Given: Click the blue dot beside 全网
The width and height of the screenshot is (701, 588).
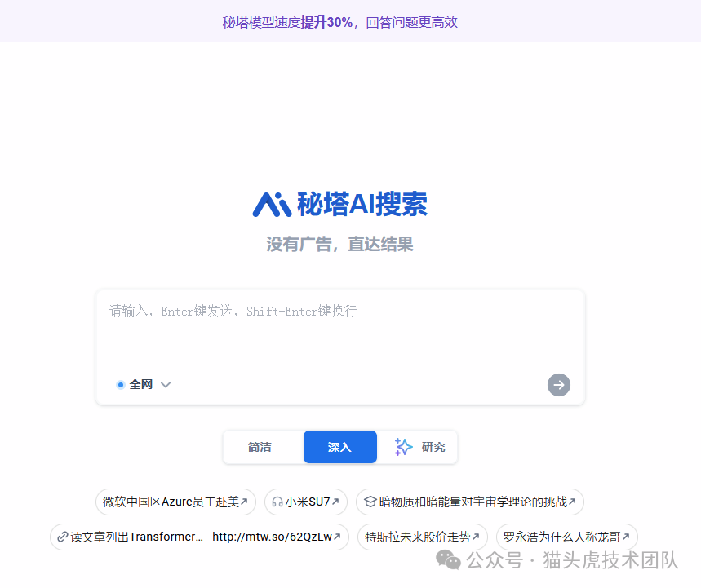Looking at the screenshot, I should (120, 385).
